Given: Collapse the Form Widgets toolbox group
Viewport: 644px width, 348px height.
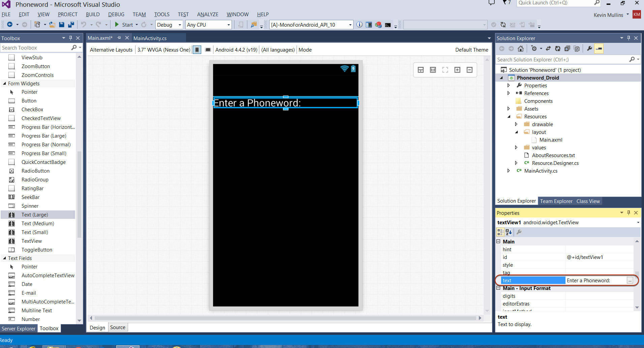Looking at the screenshot, I should pos(4,84).
